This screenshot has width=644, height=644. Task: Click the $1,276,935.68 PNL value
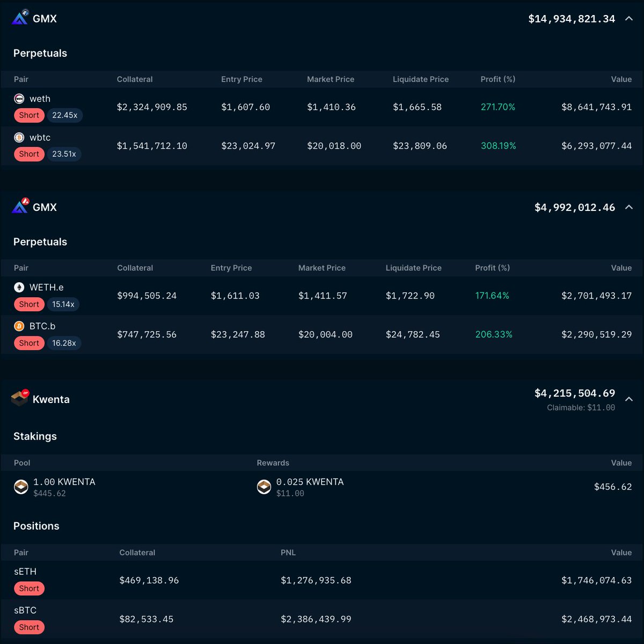click(316, 580)
